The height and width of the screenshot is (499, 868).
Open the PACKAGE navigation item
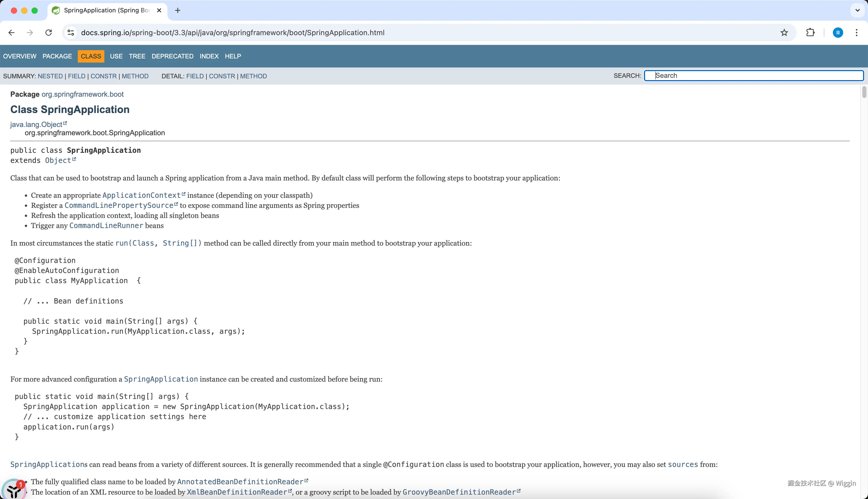57,56
